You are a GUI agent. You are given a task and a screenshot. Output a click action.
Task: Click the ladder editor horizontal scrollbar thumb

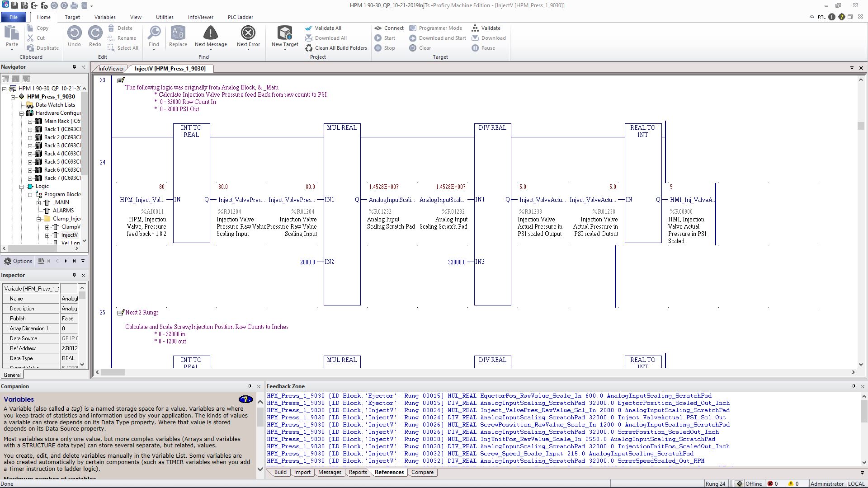coord(113,372)
